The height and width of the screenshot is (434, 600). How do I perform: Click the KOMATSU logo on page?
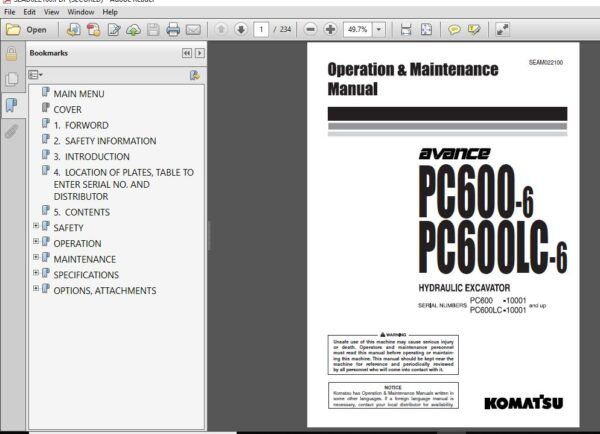523,403
